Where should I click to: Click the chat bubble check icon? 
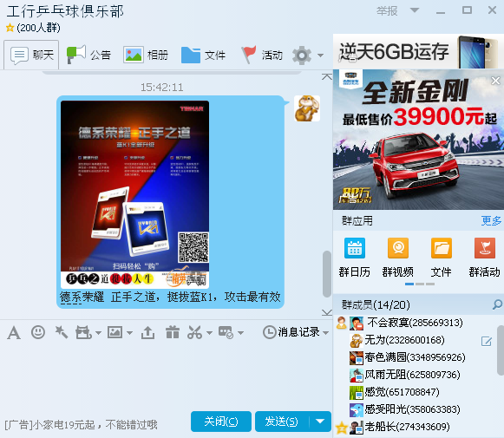[226, 332]
